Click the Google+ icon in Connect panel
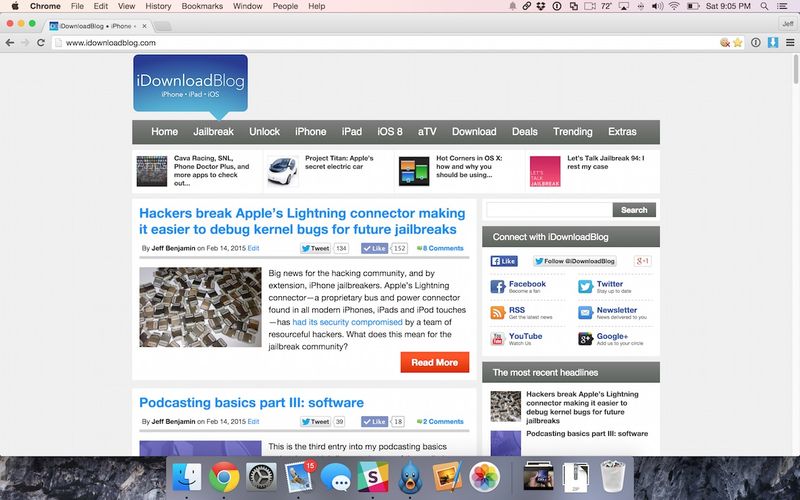 click(585, 339)
